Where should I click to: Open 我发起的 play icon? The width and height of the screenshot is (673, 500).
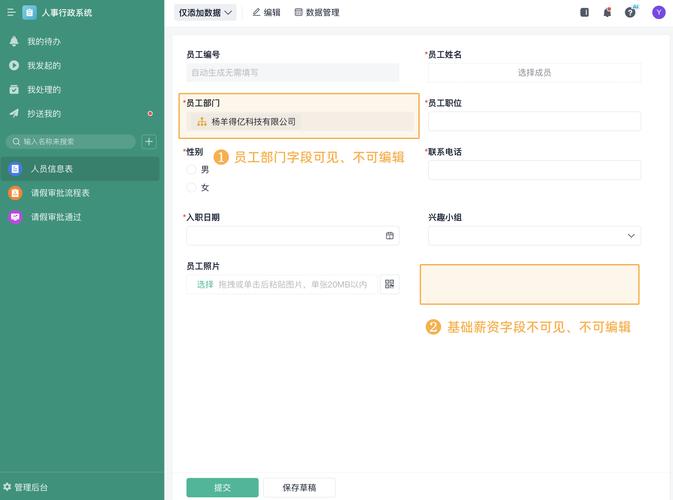(x=14, y=65)
